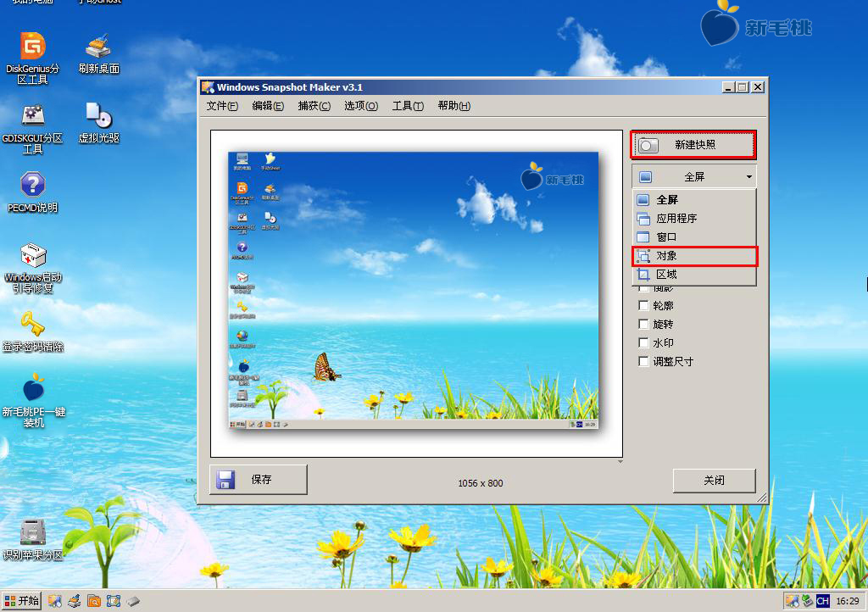The width and height of the screenshot is (868, 612).
Task: Collapse the 全屏 capture mode dropdown
Action: [694, 177]
